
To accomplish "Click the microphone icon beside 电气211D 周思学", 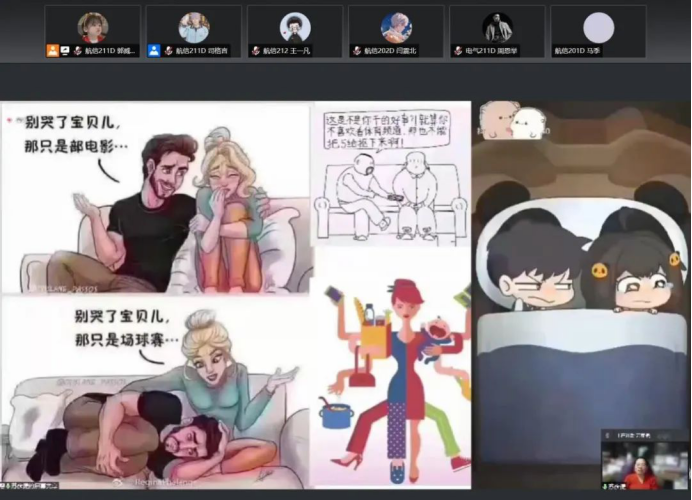I will 458,49.
